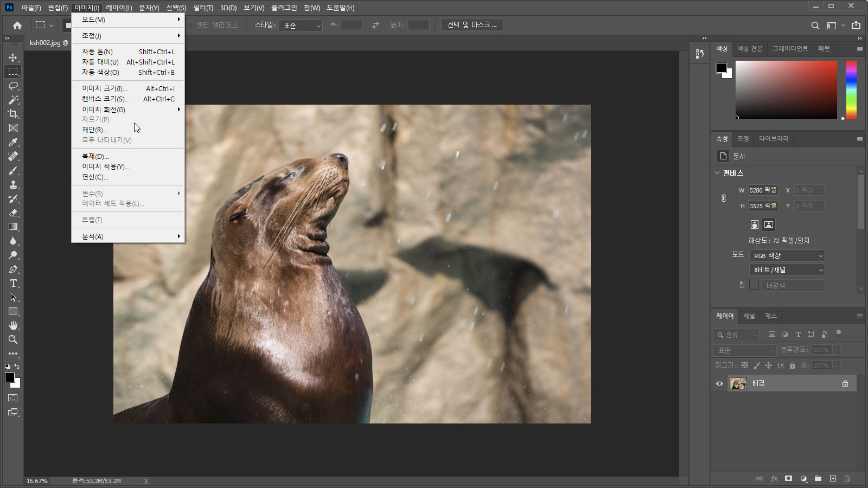This screenshot has height=488, width=868.
Task: Open the 8비트/채널 bit depth dropdown
Action: pyautogui.click(x=787, y=270)
